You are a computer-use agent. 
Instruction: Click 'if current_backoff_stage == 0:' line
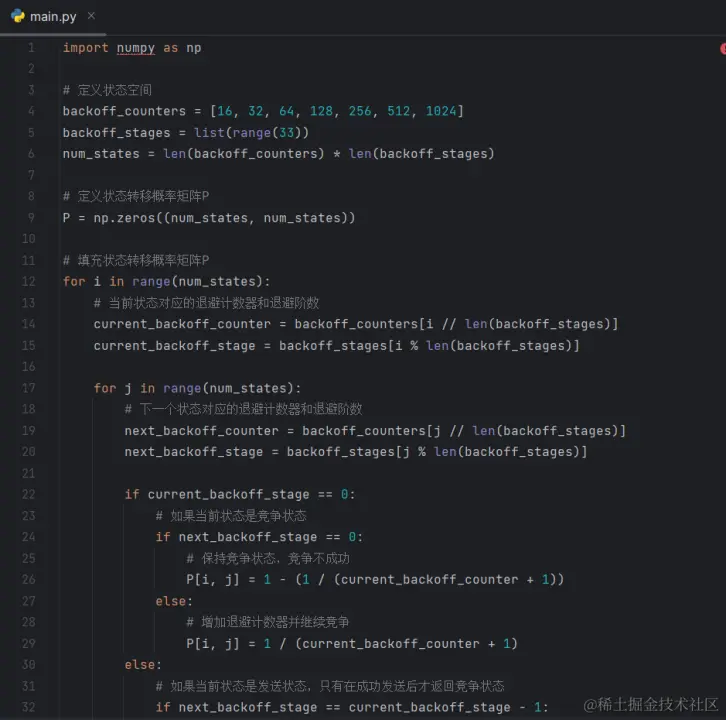pos(240,495)
